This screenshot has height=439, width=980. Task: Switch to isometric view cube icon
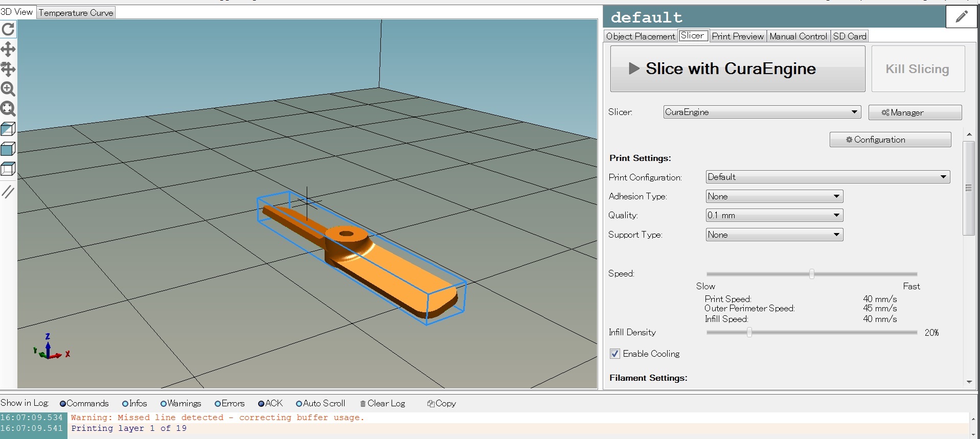coord(8,129)
